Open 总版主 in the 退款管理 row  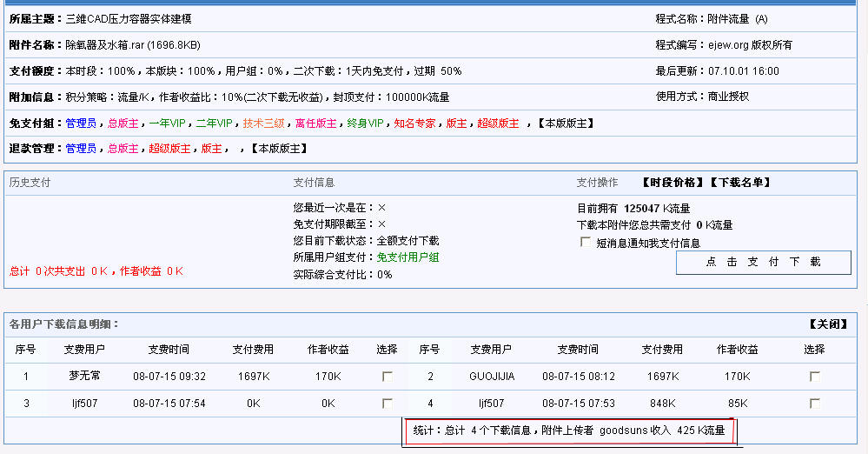point(123,148)
